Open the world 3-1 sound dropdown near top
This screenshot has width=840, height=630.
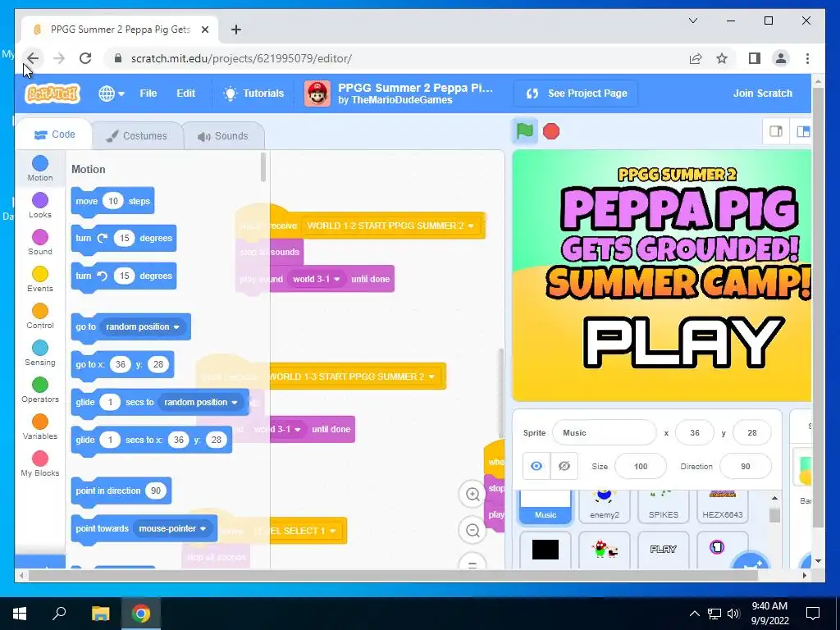point(316,279)
